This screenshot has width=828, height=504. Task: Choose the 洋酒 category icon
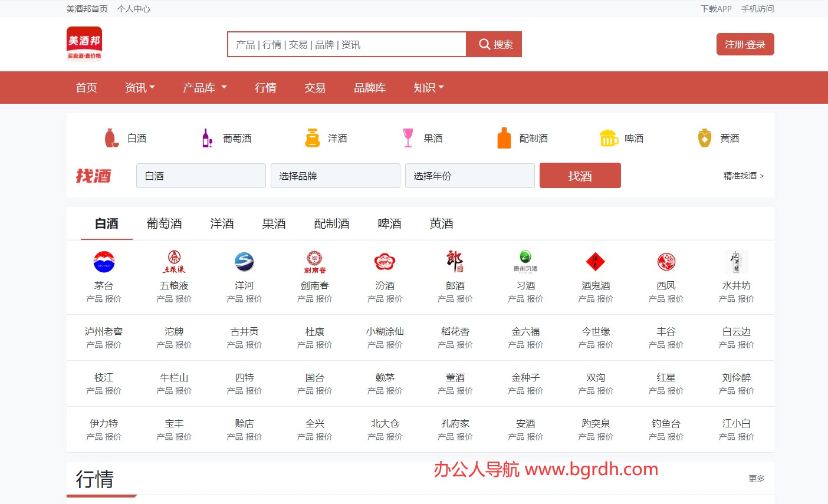point(312,138)
